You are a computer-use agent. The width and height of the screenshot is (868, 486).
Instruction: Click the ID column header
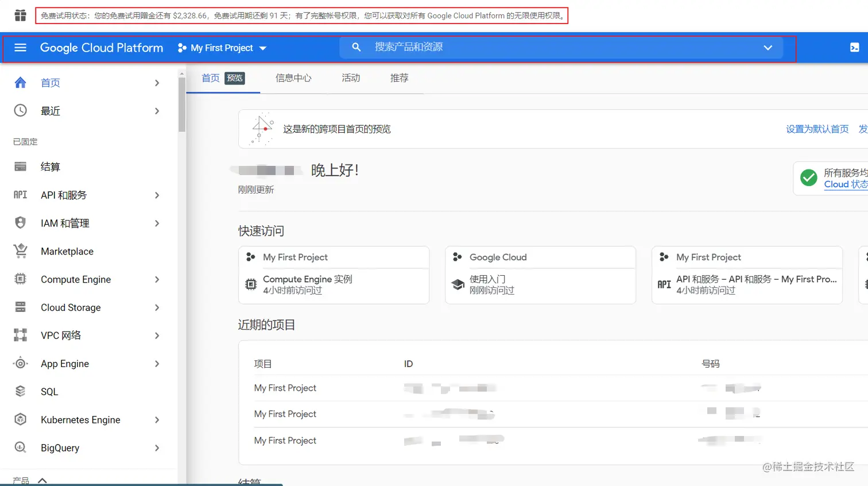click(x=408, y=364)
